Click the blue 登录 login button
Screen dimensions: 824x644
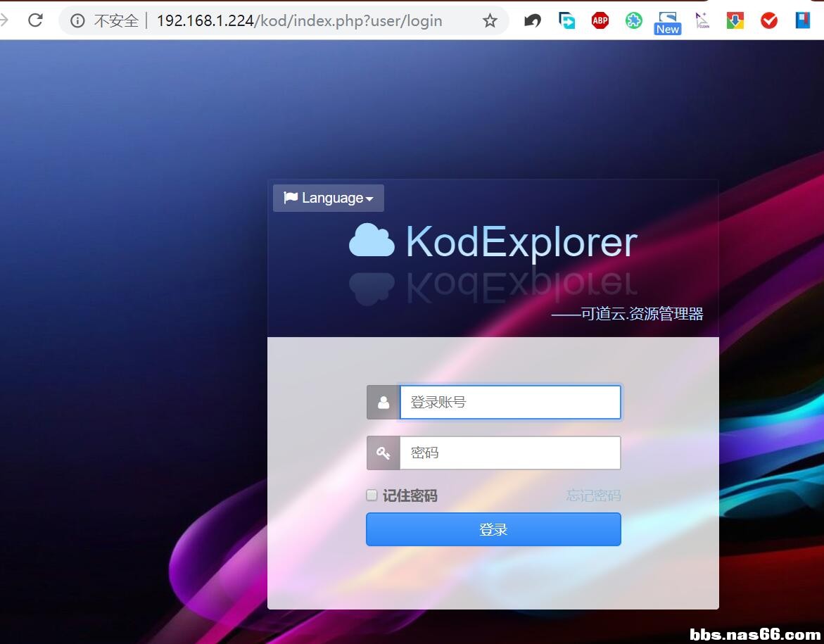[x=493, y=529]
